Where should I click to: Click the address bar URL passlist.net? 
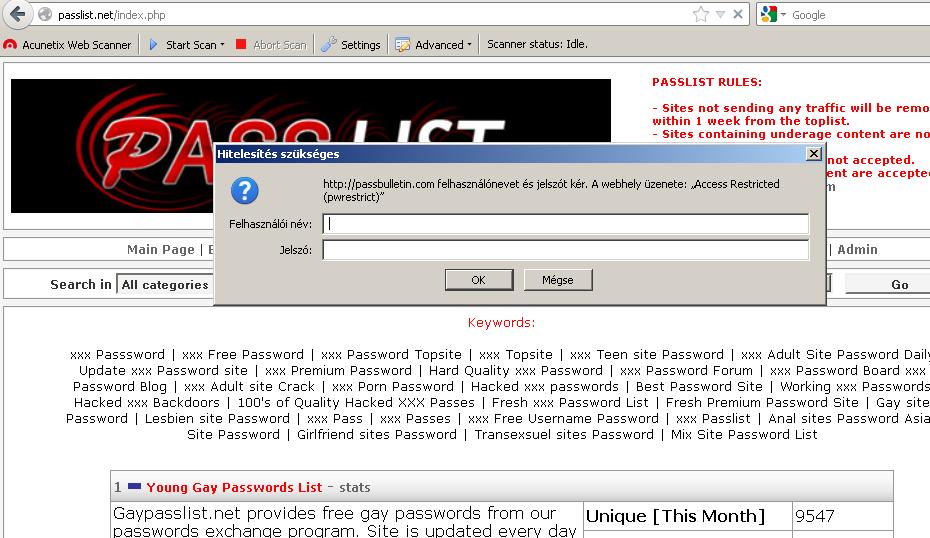pos(112,15)
